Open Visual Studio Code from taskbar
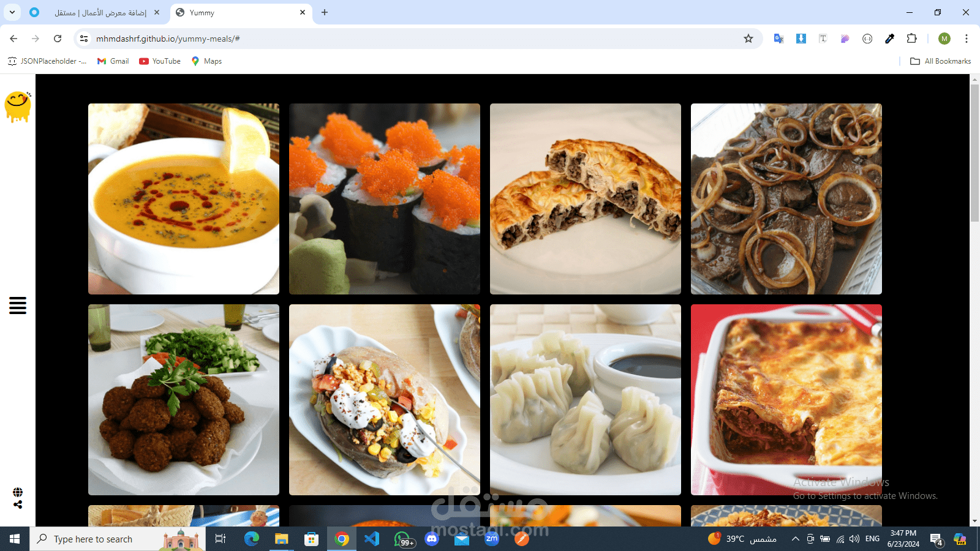The height and width of the screenshot is (551, 980). (372, 539)
